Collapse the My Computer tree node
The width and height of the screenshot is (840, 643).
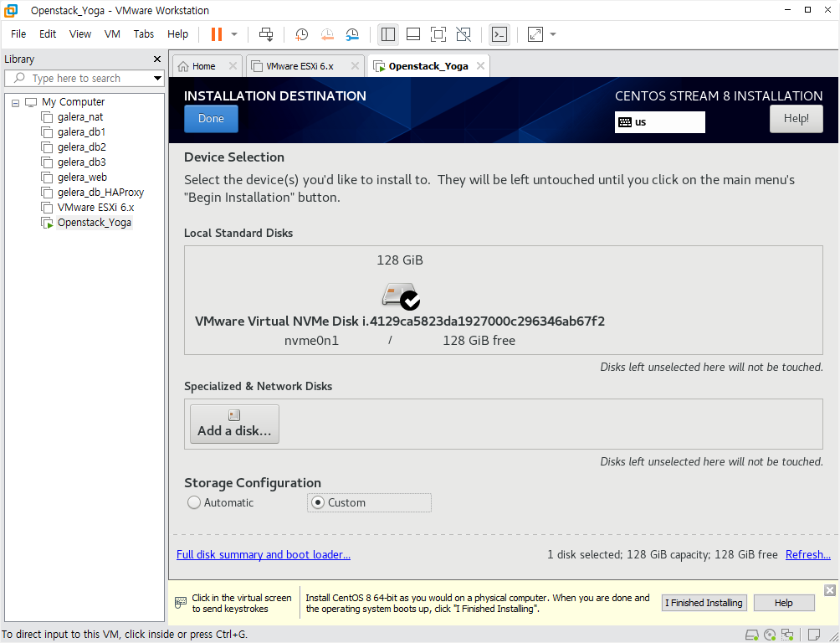[16, 102]
